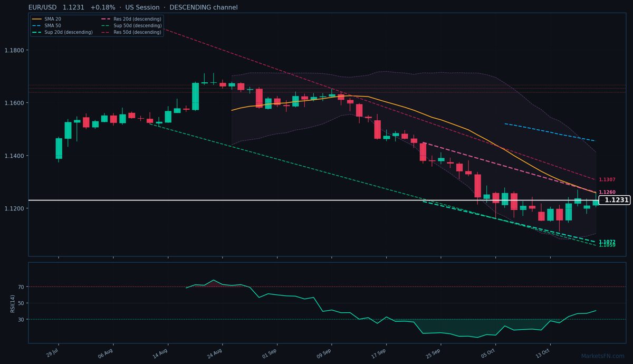Click the 1.1059 support level label
Image resolution: width=633 pixels, height=364 pixels.
coord(607,245)
